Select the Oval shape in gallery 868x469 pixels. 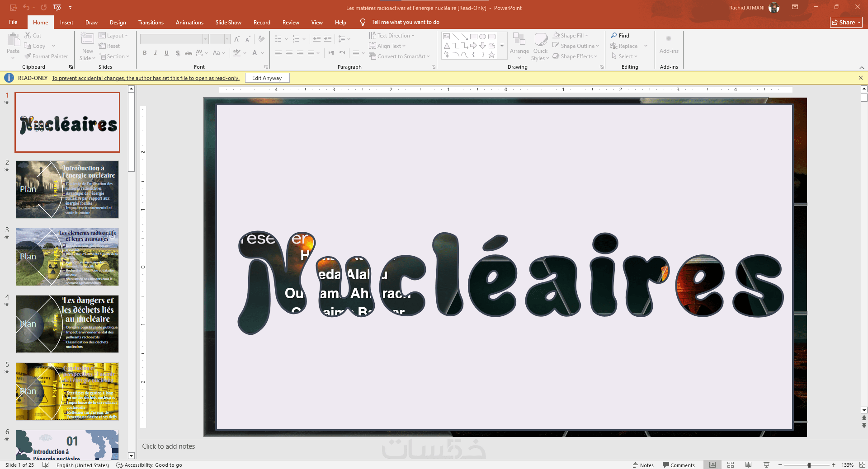click(482, 37)
